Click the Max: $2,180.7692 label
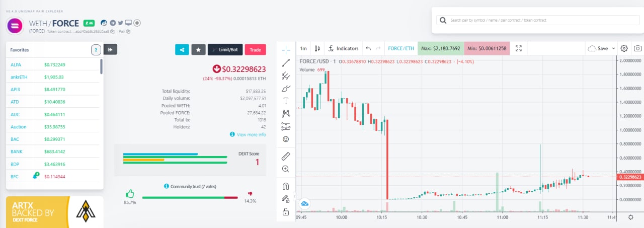644x228 pixels. point(441,48)
